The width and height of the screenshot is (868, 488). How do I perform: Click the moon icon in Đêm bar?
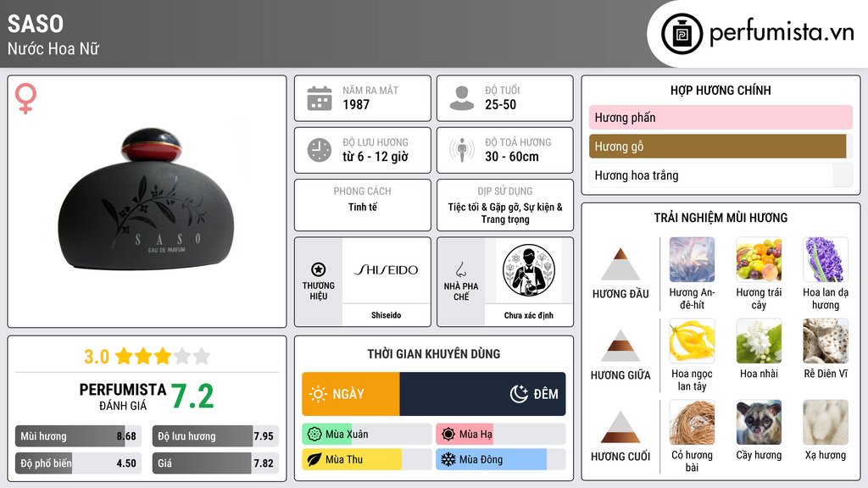[519, 394]
